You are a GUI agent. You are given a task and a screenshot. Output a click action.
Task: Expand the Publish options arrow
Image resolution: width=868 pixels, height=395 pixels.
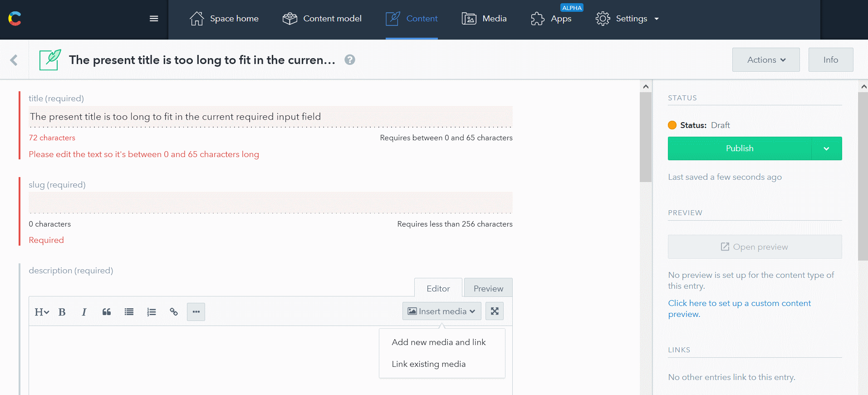[x=827, y=148]
